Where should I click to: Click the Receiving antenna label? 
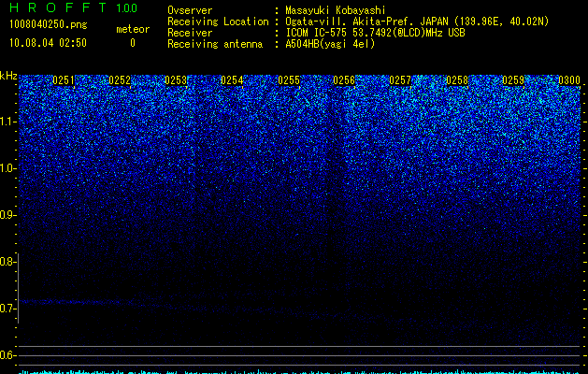(215, 44)
